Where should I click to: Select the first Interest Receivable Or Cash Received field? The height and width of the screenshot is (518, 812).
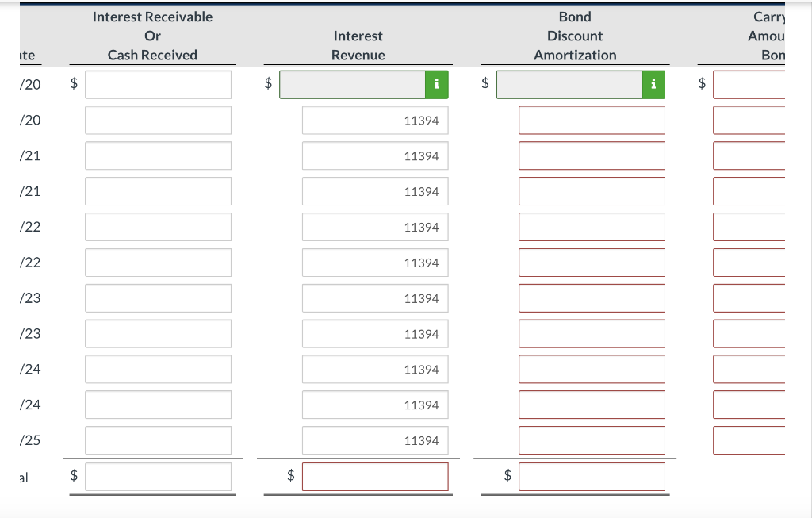[157, 84]
